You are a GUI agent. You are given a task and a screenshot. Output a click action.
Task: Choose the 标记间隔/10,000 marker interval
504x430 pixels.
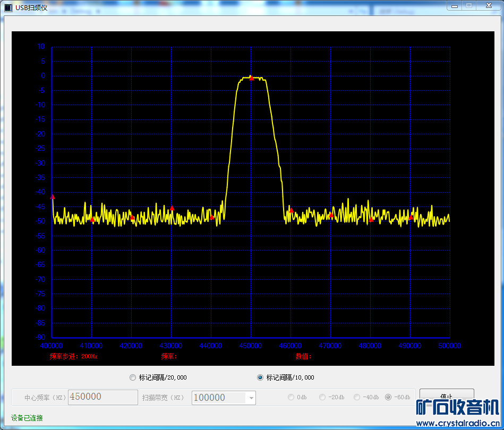click(x=260, y=377)
